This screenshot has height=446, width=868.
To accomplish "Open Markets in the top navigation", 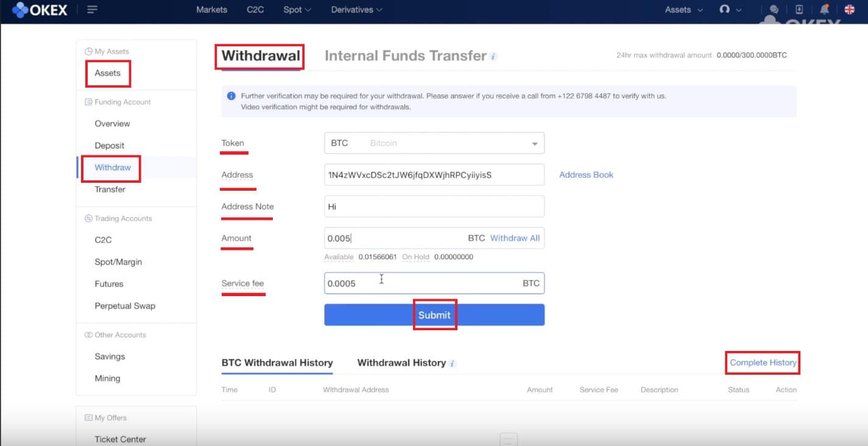I will (x=211, y=10).
